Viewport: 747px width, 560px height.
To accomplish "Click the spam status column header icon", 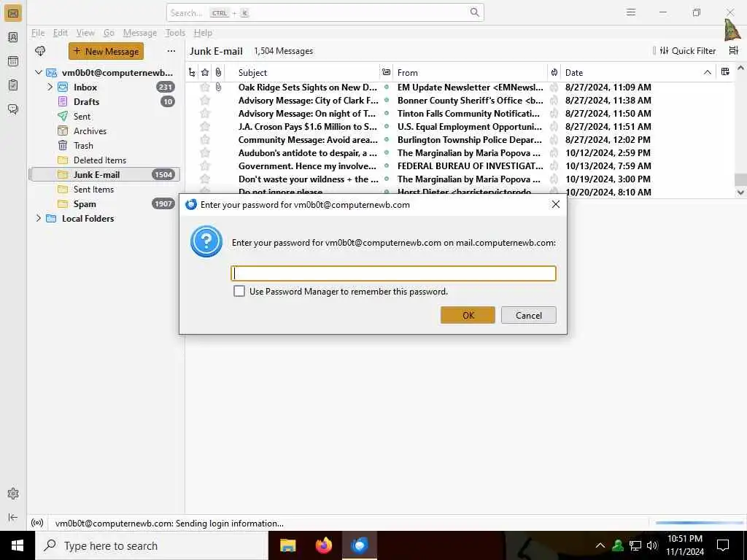I will tap(554, 72).
